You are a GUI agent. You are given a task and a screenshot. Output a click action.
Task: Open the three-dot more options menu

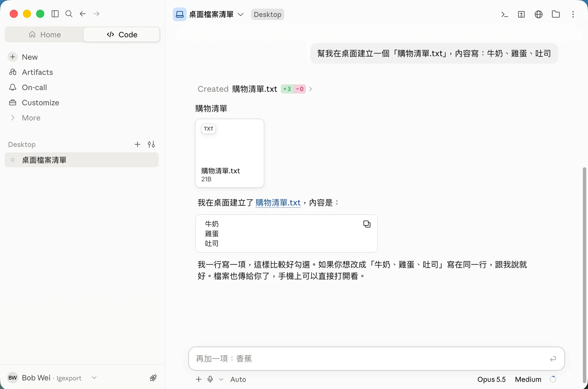point(573,14)
